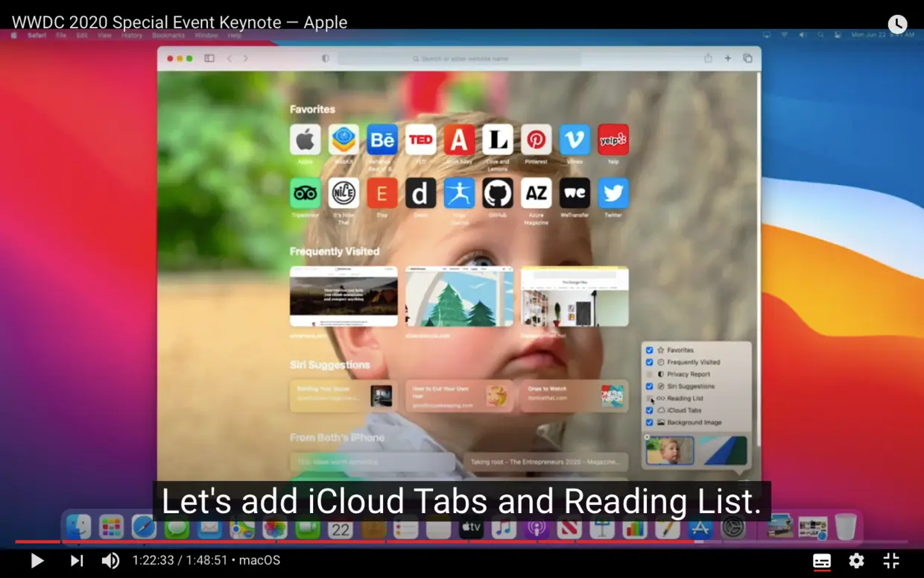Open the Twitter favorite icon

tap(613, 193)
